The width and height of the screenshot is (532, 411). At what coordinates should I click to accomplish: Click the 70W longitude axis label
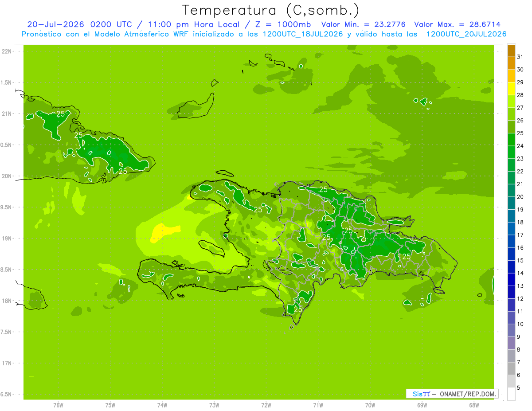[x=370, y=405]
